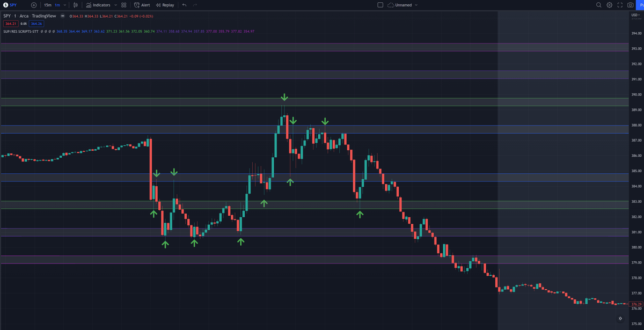The width and height of the screenshot is (644, 330).
Task: Click indicator value 357.85
Action: (199, 31)
